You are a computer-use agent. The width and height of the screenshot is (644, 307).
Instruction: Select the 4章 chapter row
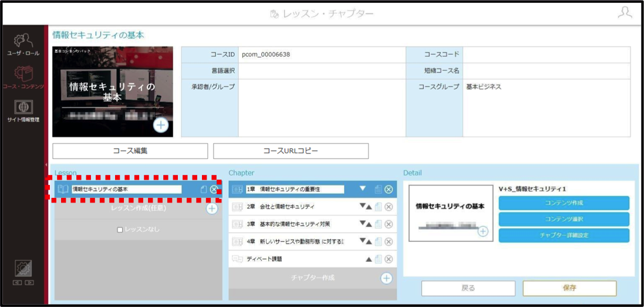[312, 241]
